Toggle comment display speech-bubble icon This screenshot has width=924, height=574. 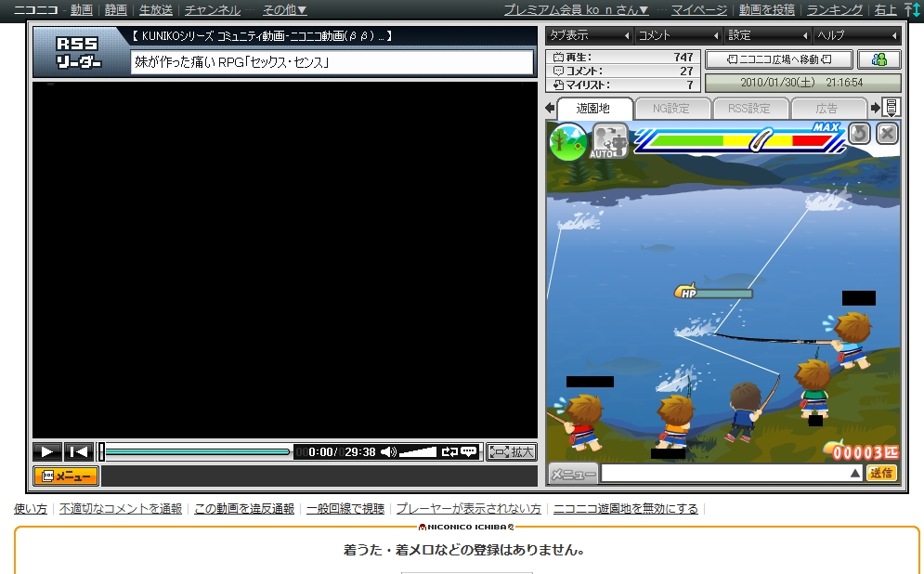469,451
